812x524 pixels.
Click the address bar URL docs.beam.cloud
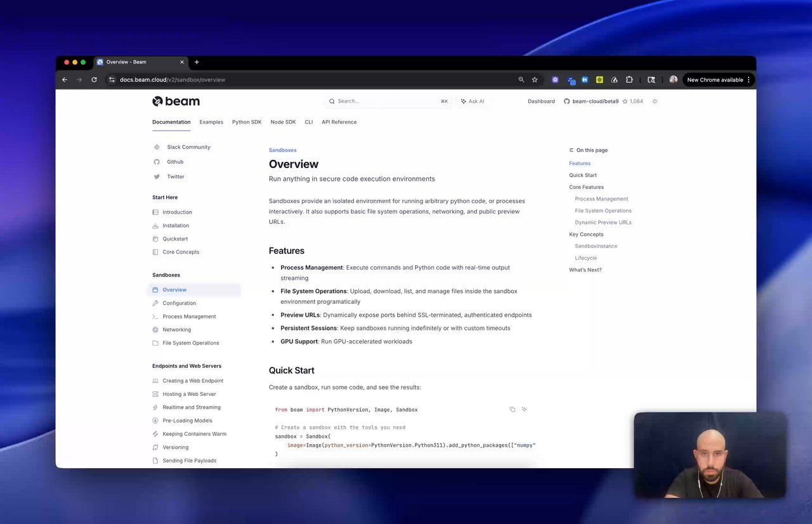[x=173, y=80]
